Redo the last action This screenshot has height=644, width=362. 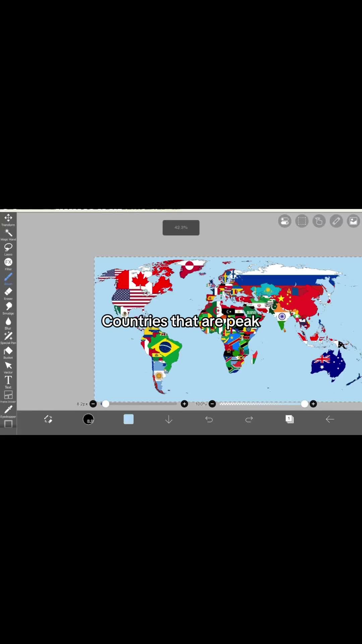coord(249,419)
